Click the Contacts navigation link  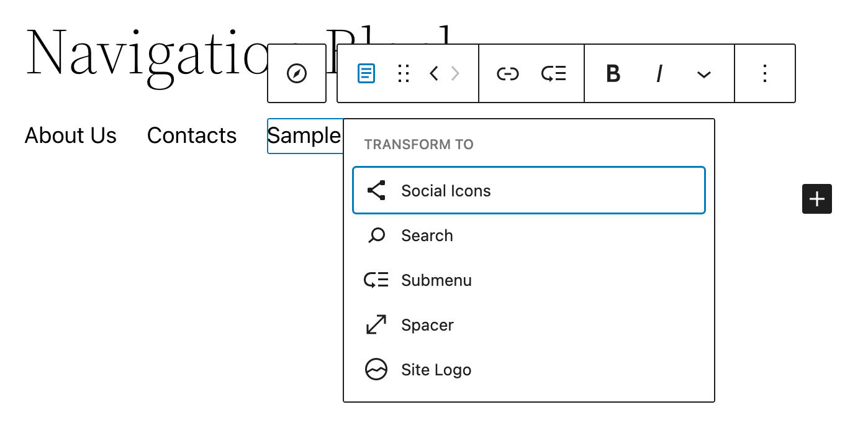[192, 135]
